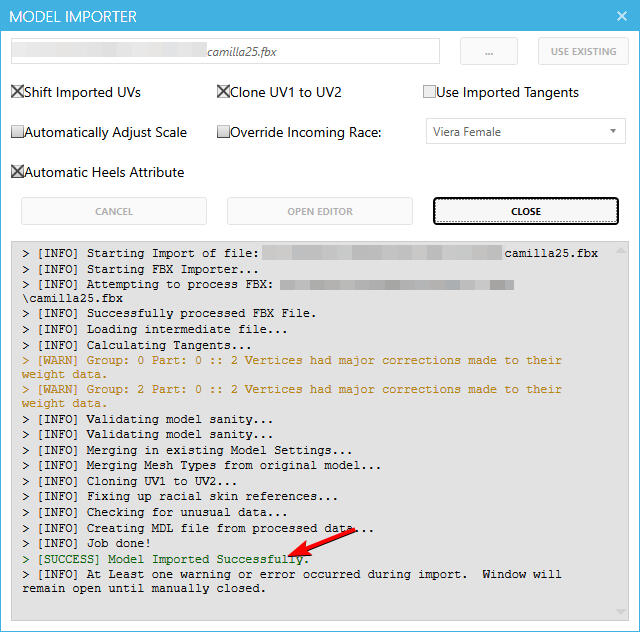The width and height of the screenshot is (640, 632).
Task: Uncheck Clone UV1 to UV2
Action: click(223, 92)
